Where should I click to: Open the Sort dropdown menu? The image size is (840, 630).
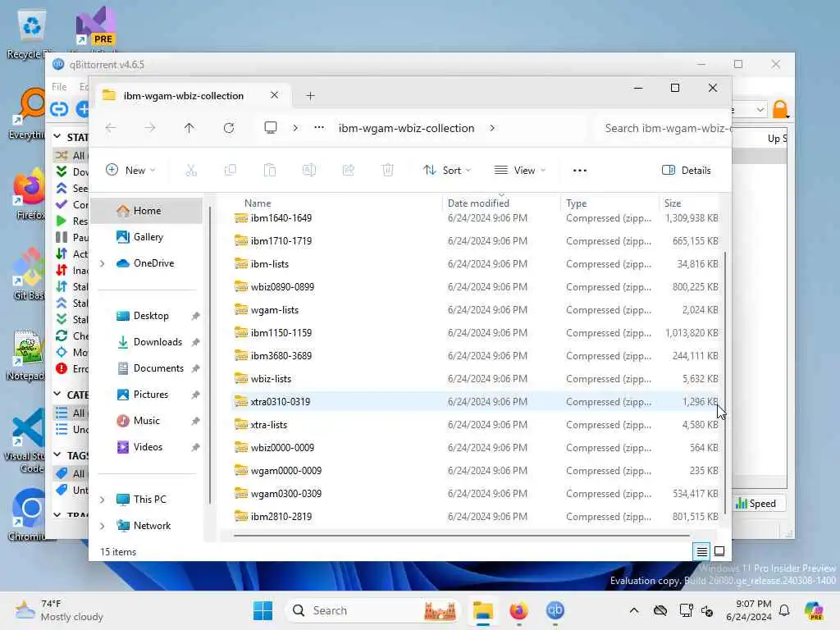447,171
